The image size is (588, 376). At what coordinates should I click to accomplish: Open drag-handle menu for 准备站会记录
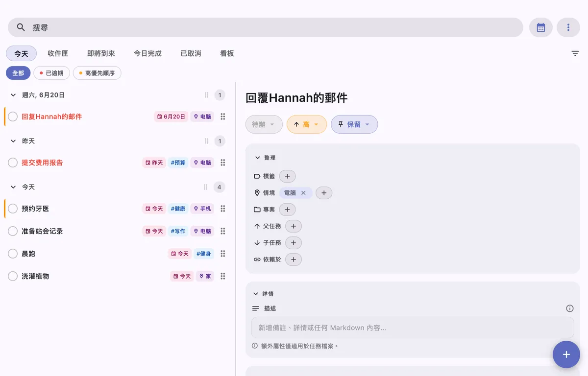coord(223,231)
